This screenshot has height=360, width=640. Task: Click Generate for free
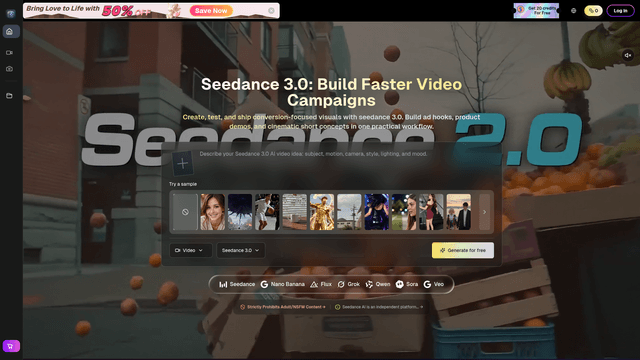pos(463,250)
